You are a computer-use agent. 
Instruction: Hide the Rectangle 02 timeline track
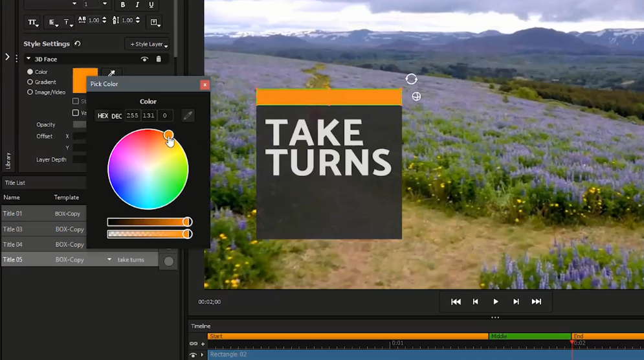click(193, 355)
